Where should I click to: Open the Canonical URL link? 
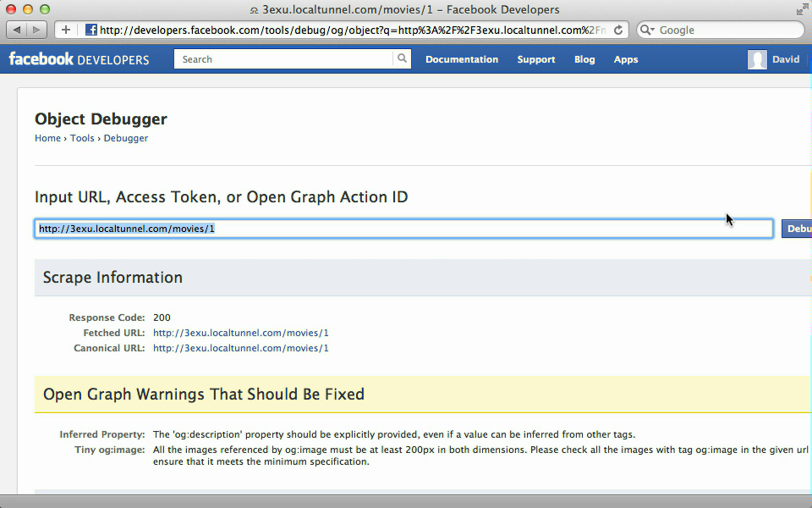[241, 348]
